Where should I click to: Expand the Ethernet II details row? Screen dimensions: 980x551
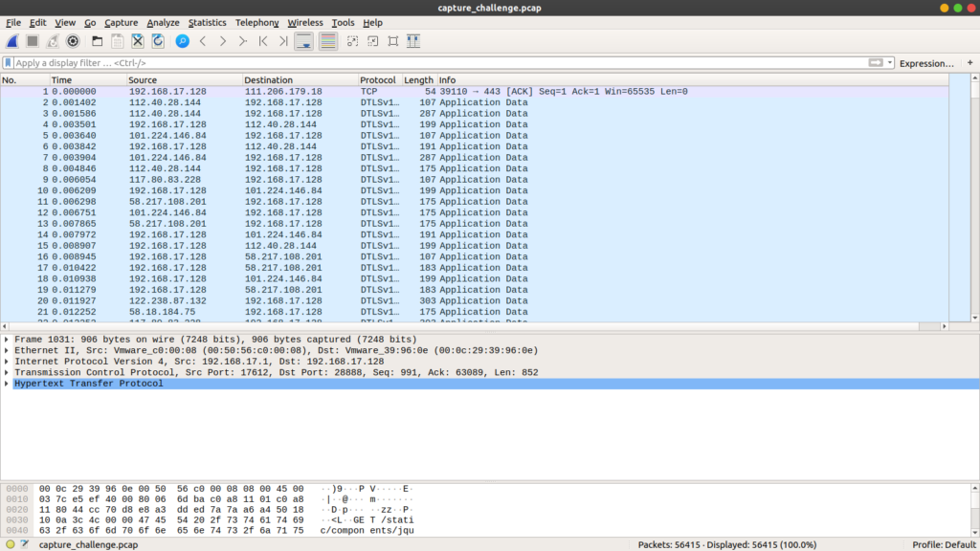[8, 350]
